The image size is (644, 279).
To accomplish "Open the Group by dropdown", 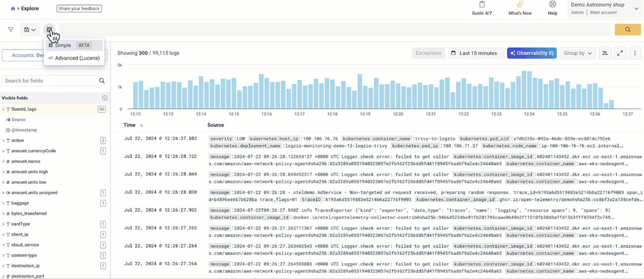I will [577, 53].
